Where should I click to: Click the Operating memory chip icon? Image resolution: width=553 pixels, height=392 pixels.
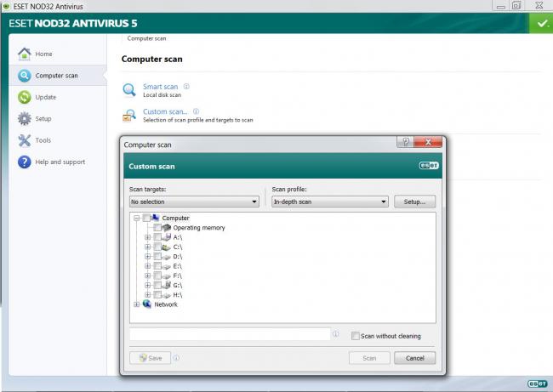[166, 227]
